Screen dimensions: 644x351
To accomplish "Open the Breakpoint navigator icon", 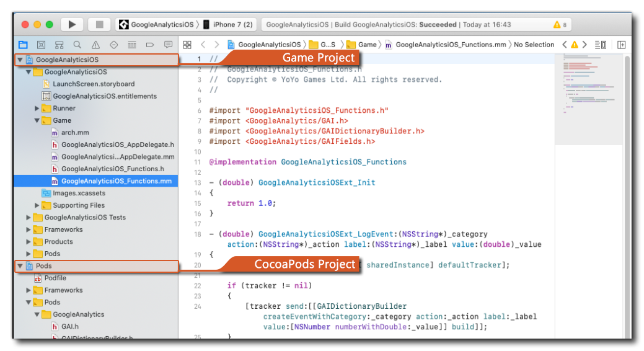I will (150, 45).
